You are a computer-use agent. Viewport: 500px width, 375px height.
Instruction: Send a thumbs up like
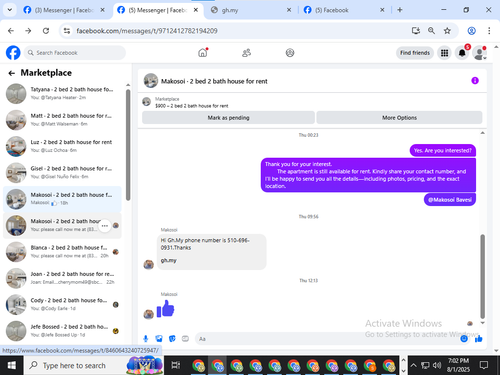[479, 339]
